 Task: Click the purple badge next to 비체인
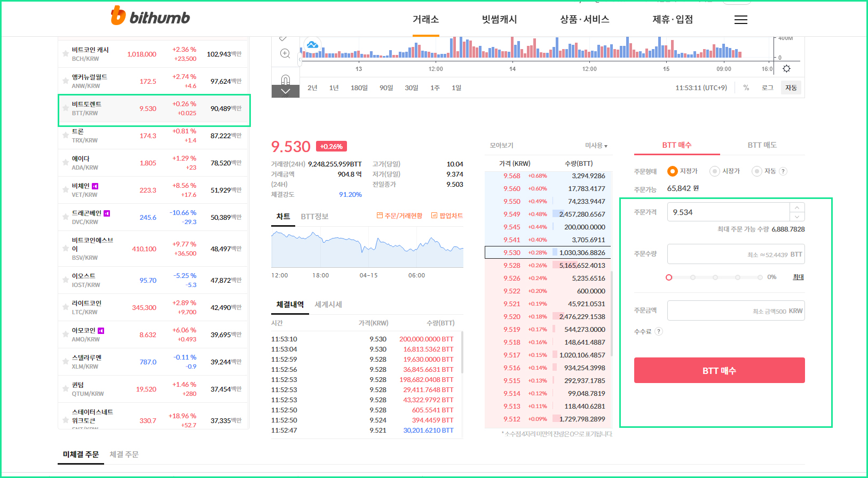[x=95, y=186]
